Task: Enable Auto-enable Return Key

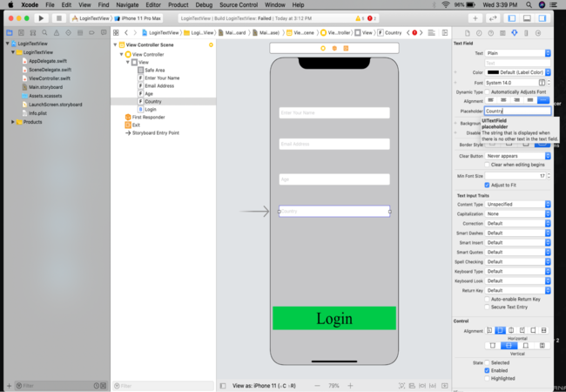Action: tap(487, 300)
